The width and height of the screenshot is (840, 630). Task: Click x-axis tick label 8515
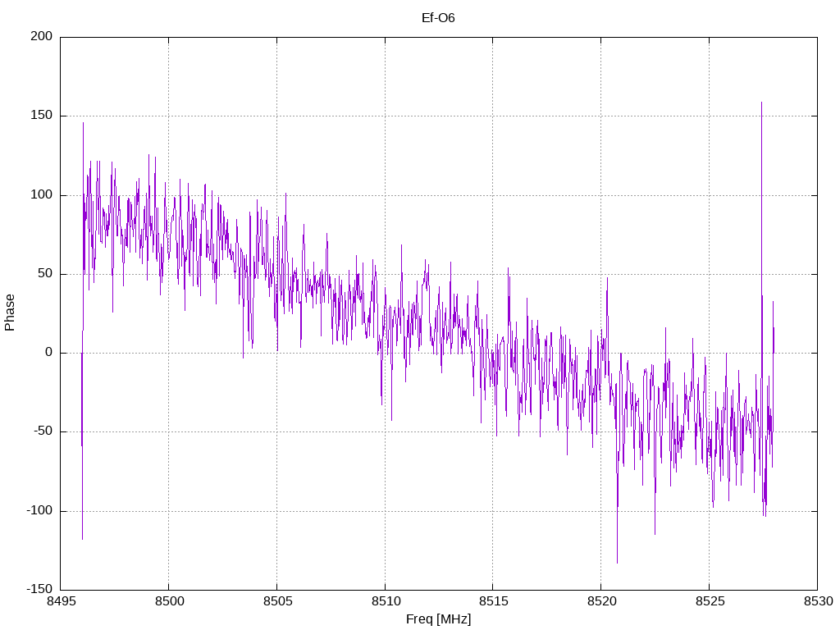pyautogui.click(x=494, y=601)
